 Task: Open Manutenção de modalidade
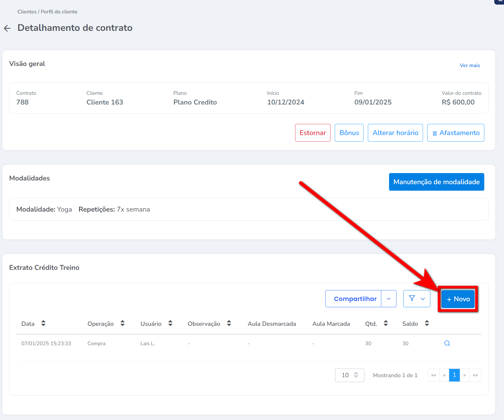pyautogui.click(x=436, y=182)
